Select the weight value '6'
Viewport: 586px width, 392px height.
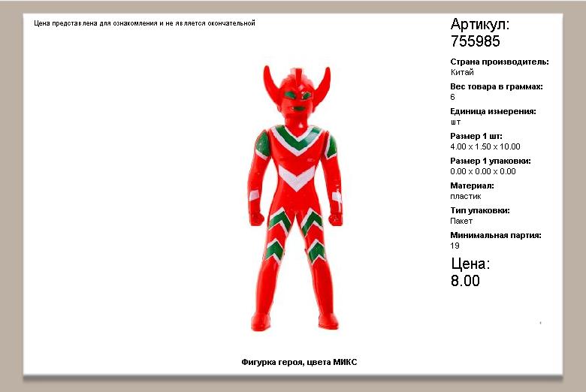point(452,97)
